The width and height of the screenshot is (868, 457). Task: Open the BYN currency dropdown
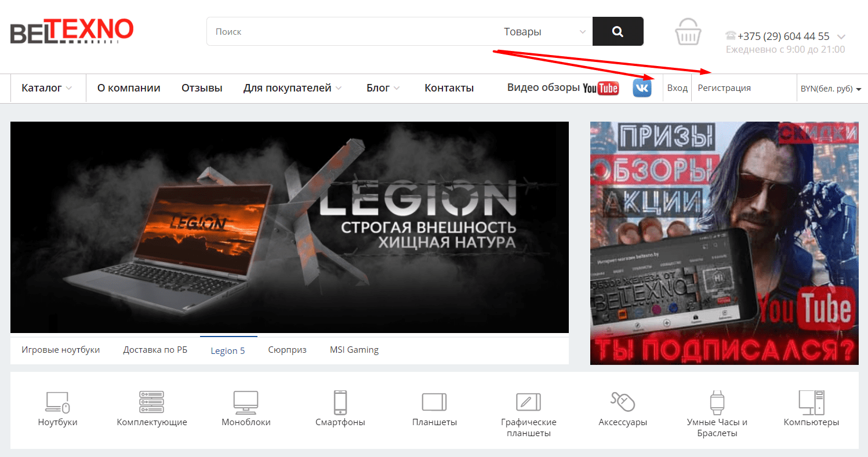tap(830, 89)
